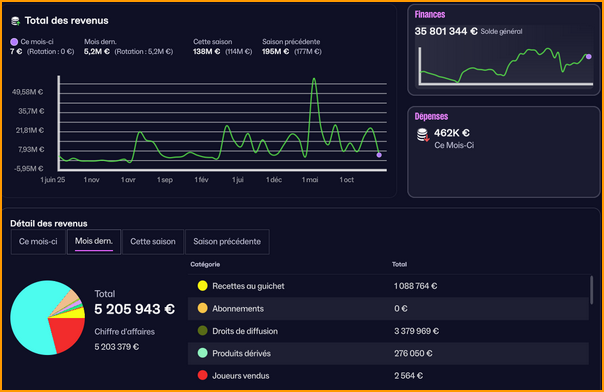604x392 pixels.
Task: Click the Détail des revenus heading
Action: click(49, 223)
